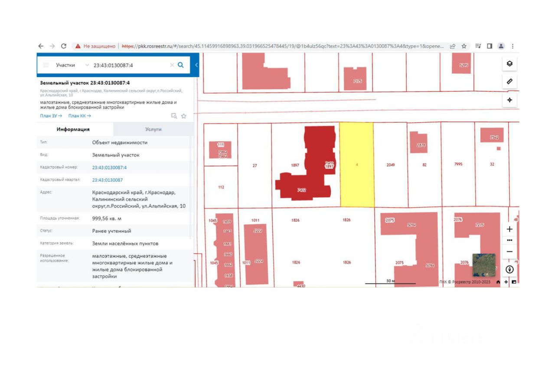
Task: Open the three-dots zoom options button
Action: point(509,240)
